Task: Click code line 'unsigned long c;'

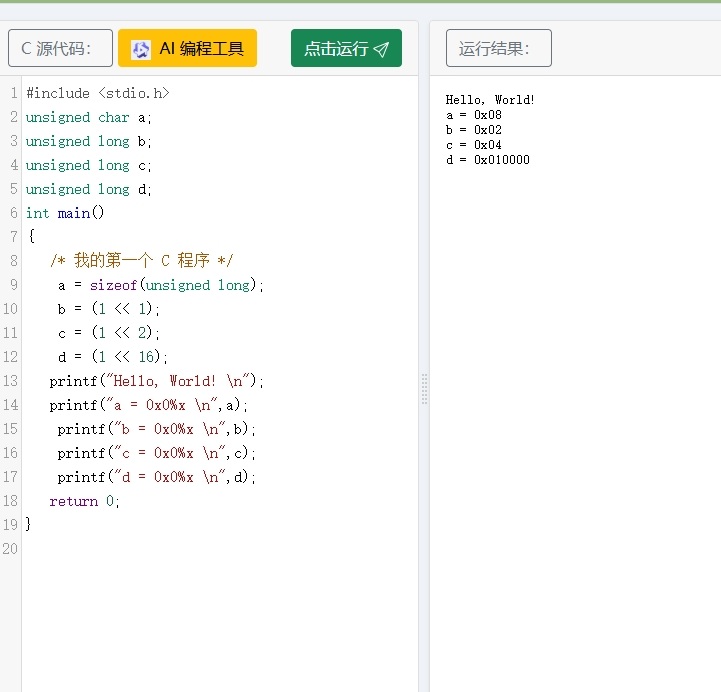Action: pos(88,165)
